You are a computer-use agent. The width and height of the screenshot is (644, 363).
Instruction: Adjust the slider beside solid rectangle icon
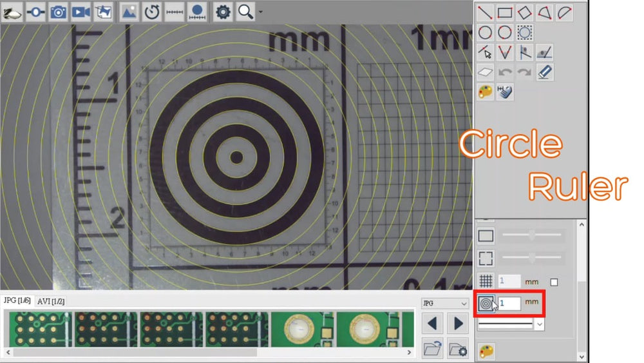(x=532, y=235)
